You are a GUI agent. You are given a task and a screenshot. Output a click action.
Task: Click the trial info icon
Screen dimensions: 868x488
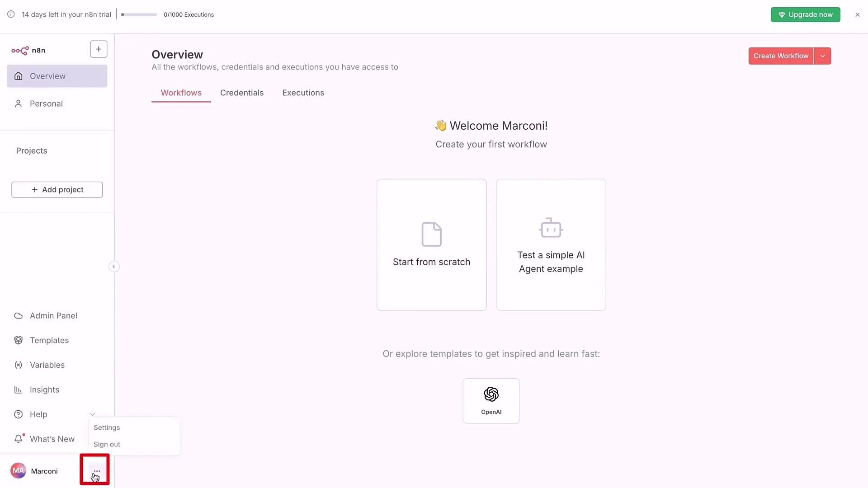click(x=11, y=14)
